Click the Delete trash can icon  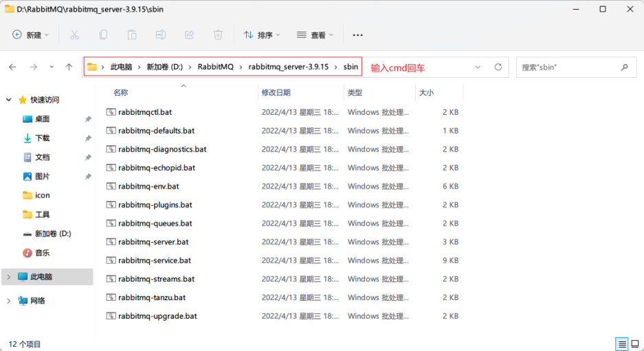218,34
